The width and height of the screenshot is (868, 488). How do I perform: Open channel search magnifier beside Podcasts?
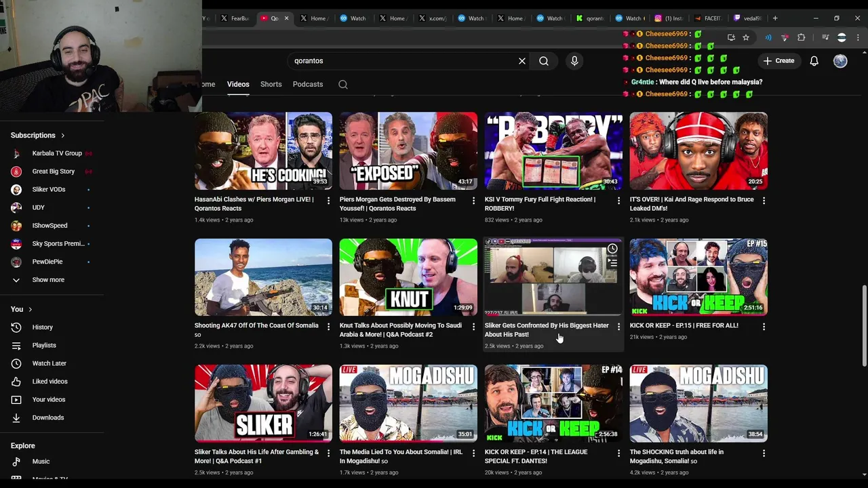[343, 85]
